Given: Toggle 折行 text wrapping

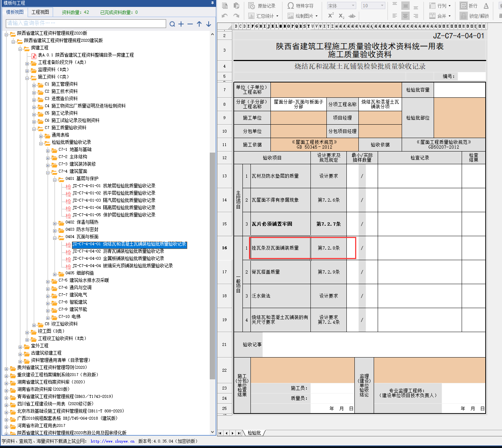Looking at the screenshot, I should point(469,6).
